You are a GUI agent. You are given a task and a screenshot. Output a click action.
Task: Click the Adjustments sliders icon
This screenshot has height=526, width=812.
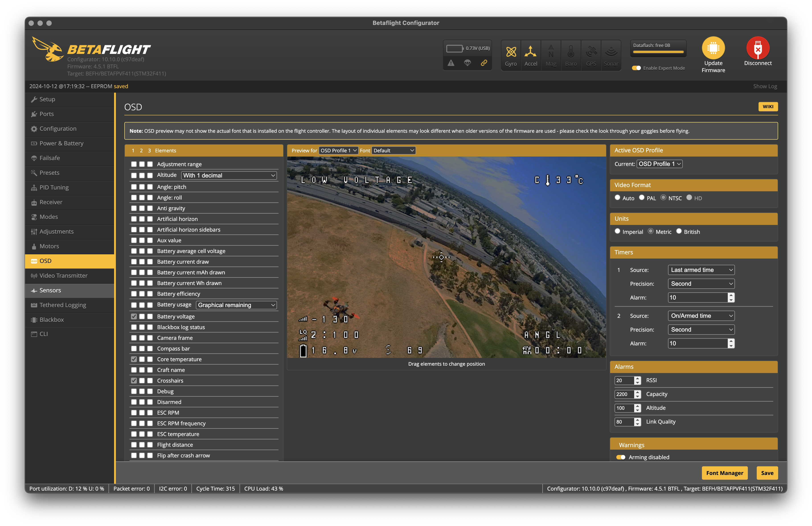tap(34, 232)
